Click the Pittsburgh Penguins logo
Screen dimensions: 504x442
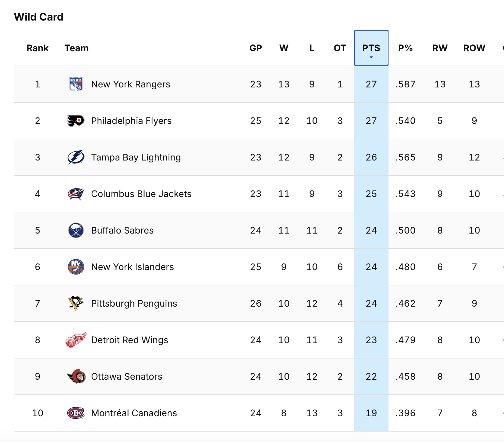(x=76, y=303)
